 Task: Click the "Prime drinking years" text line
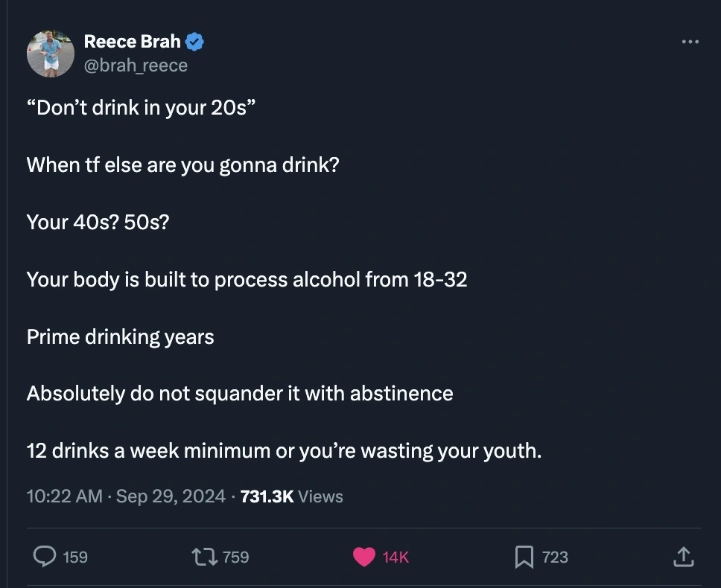(x=121, y=337)
